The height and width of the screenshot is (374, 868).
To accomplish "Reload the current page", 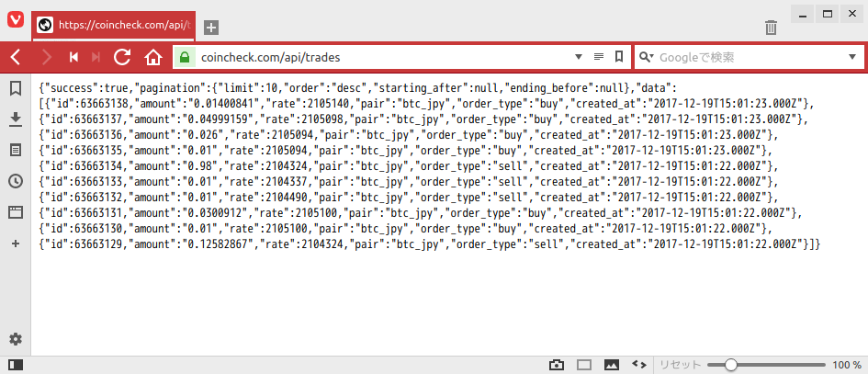I will 122,57.
